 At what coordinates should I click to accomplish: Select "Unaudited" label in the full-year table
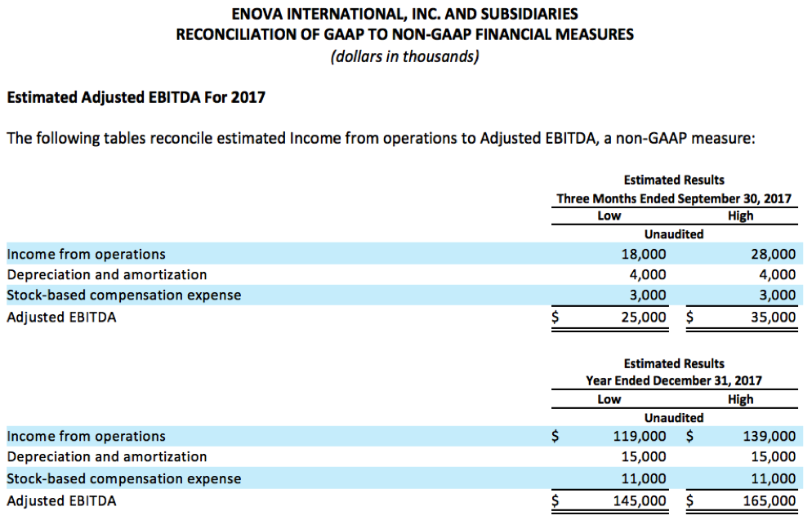674,418
